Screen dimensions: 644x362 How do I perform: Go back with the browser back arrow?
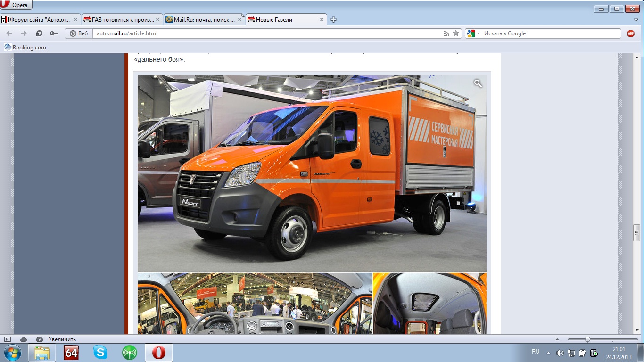click(9, 33)
